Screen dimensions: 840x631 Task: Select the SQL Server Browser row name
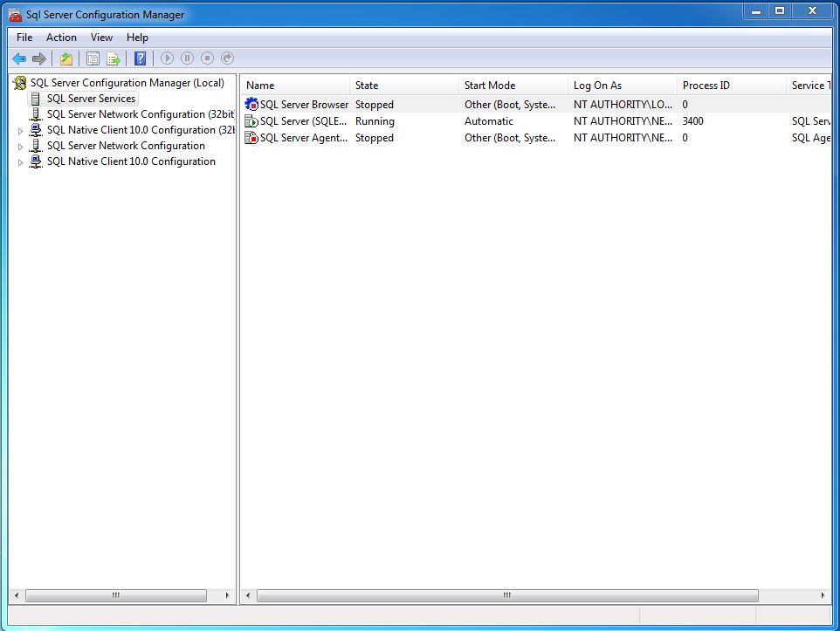(304, 105)
